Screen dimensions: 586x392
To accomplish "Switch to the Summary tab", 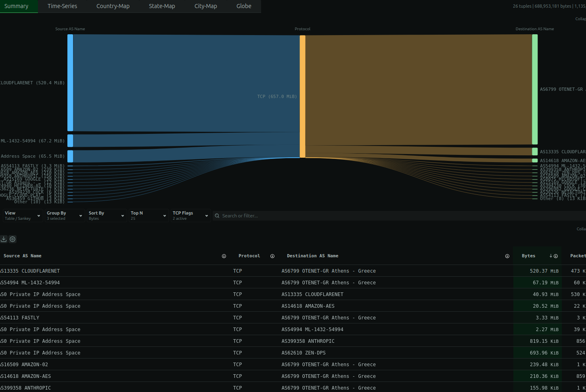I will [x=17, y=6].
